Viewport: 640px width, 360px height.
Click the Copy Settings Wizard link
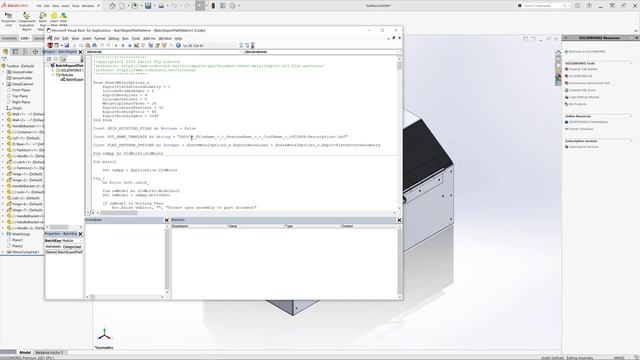click(x=584, y=97)
